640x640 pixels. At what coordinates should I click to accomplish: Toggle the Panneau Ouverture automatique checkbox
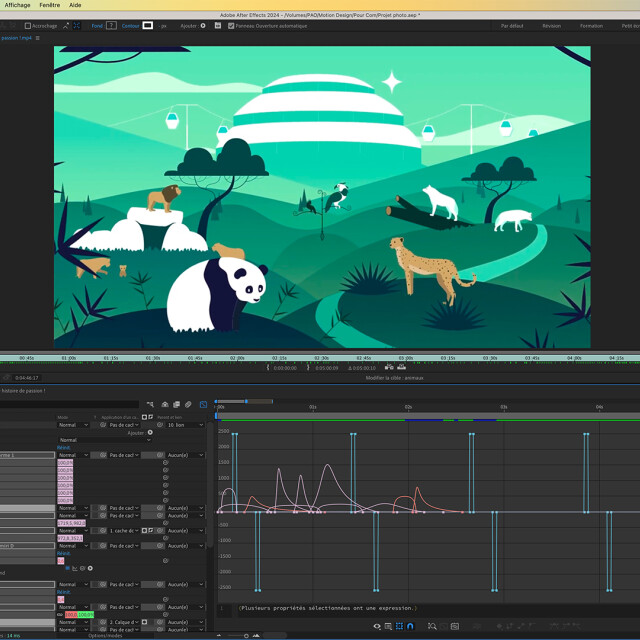point(231,25)
